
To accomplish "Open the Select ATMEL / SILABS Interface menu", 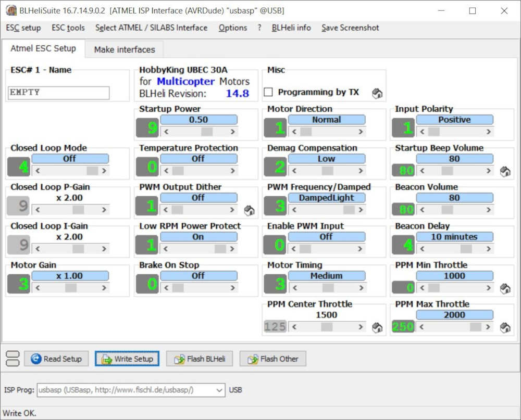I will coord(151,28).
